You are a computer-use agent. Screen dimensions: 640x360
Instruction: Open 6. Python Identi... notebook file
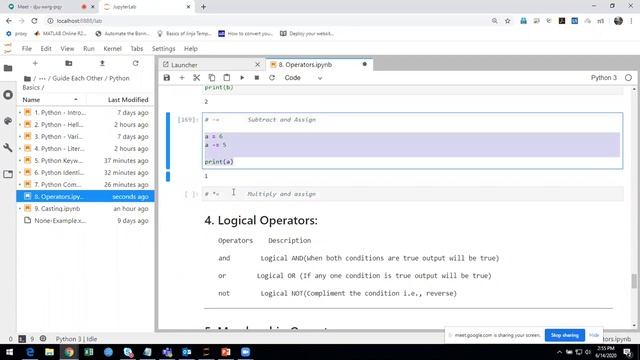pos(85,172)
